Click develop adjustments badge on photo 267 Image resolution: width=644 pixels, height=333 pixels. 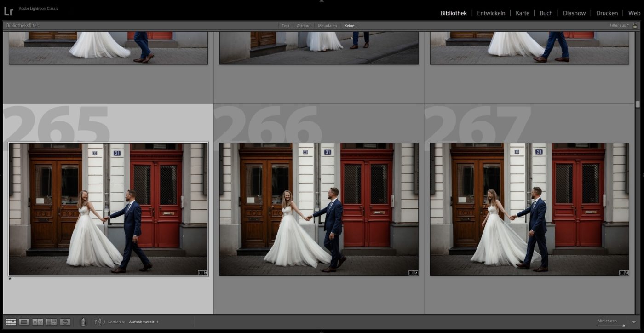[627, 273]
